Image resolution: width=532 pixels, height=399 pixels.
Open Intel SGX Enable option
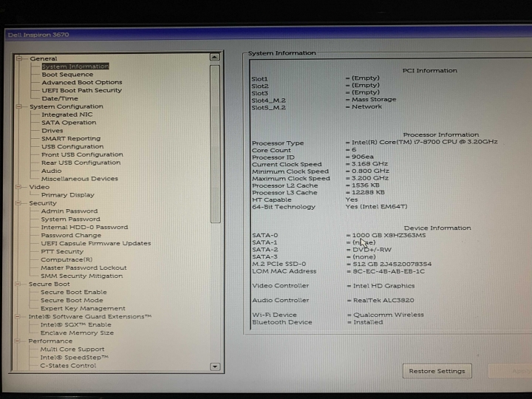pyautogui.click(x=75, y=324)
